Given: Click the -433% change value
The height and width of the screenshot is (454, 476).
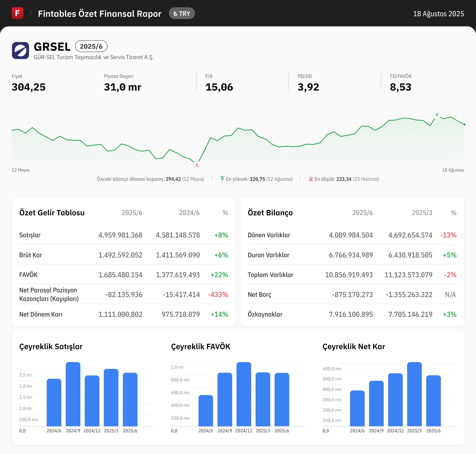Looking at the screenshot, I should [218, 295].
